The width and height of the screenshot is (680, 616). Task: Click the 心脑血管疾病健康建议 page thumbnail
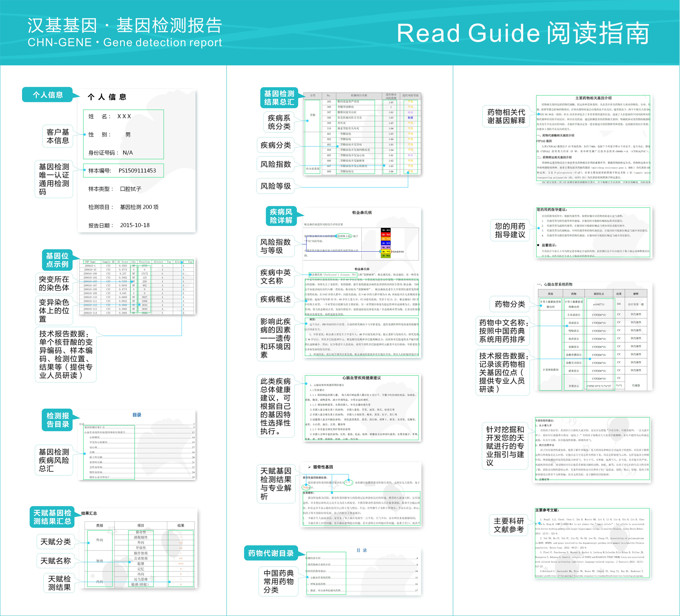[362, 408]
